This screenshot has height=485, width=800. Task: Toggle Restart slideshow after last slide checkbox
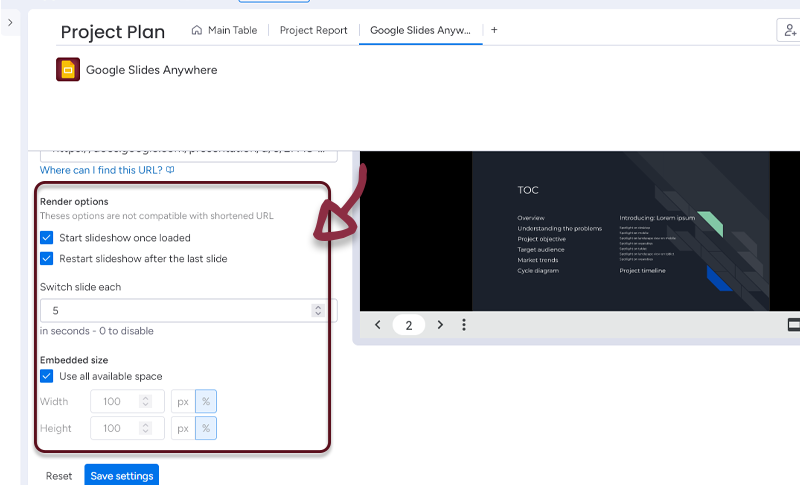(x=47, y=258)
